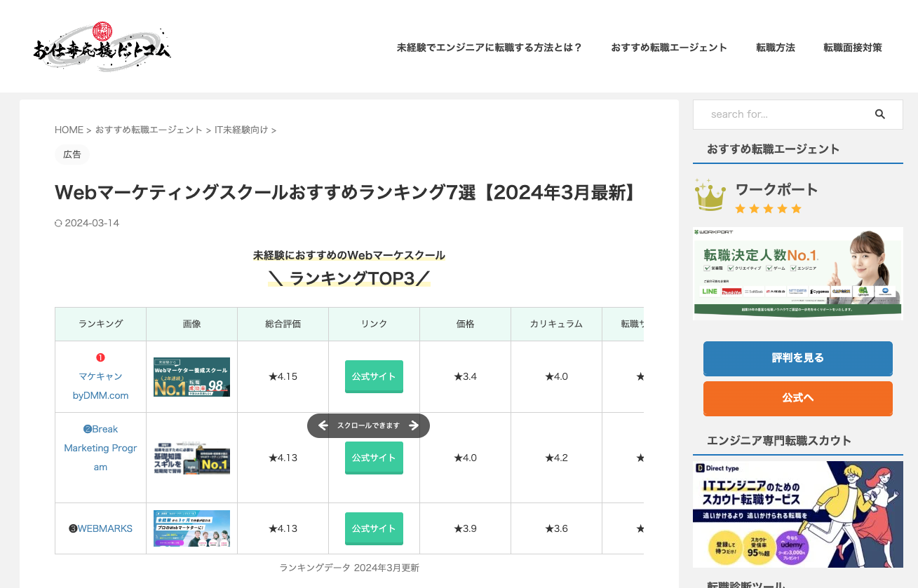Click the search magnifier icon
918x588 pixels.
pyautogui.click(x=880, y=114)
